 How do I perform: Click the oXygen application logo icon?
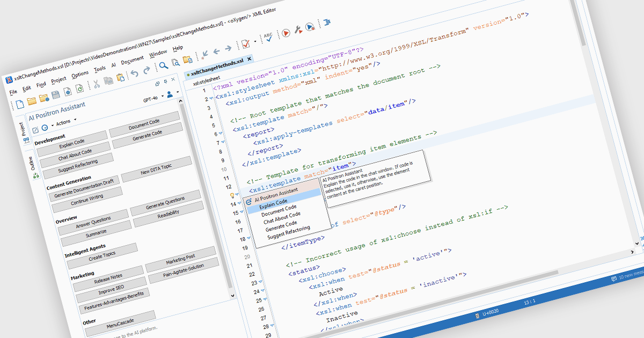point(9,80)
